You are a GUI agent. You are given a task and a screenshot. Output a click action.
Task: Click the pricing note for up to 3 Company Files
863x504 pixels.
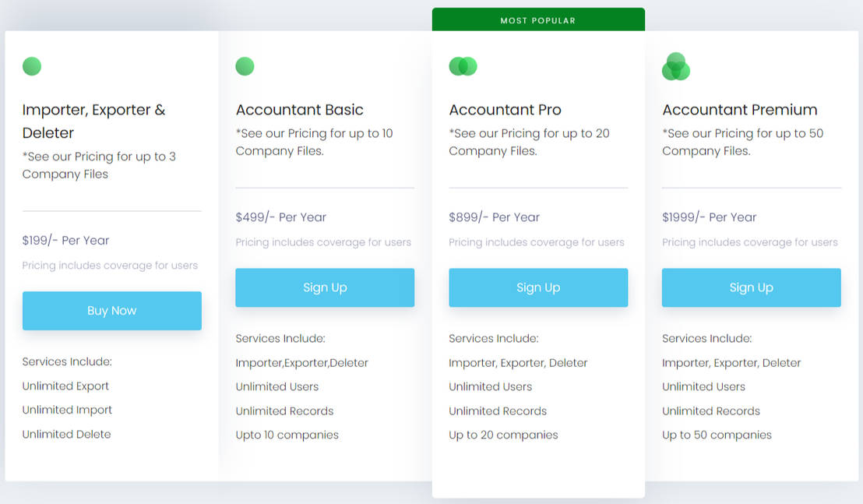click(99, 165)
